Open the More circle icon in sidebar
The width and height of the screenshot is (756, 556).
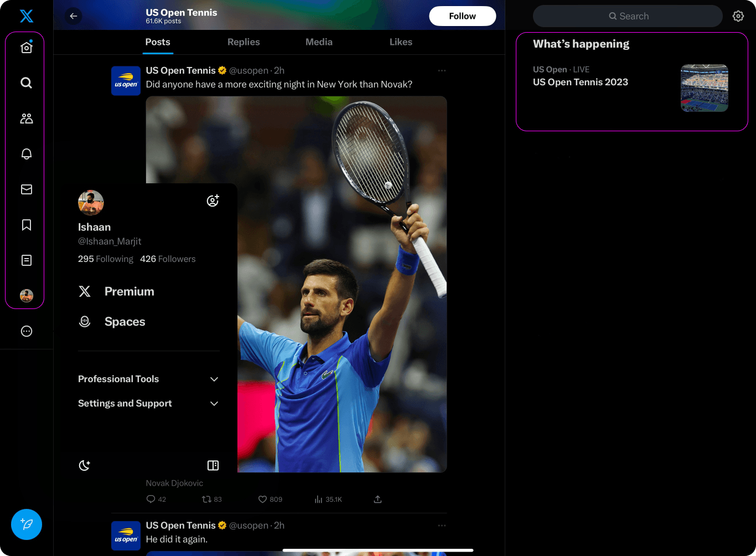point(27,331)
